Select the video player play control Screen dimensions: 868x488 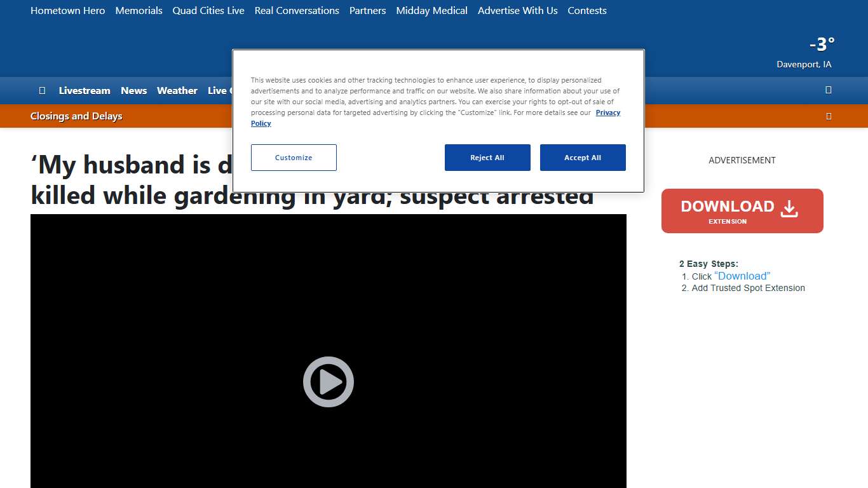328,381
